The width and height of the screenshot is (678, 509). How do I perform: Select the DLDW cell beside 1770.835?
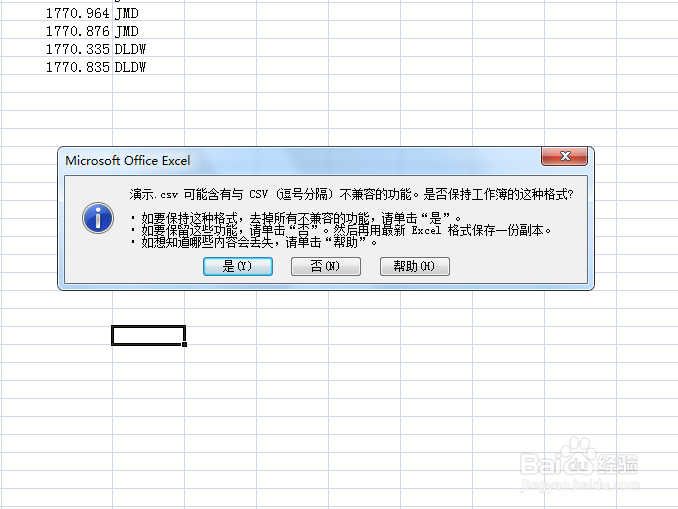pos(149,67)
